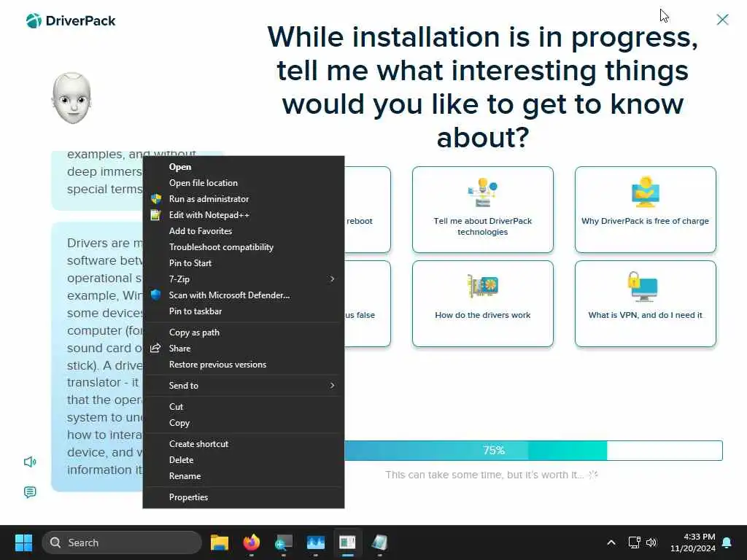Click the DriverPack logo
The height and width of the screenshot is (560, 747).
coord(71,21)
